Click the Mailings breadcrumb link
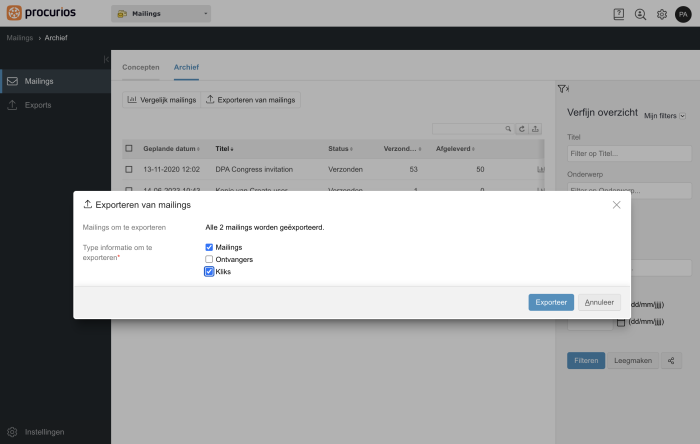700x444 pixels. [x=20, y=38]
